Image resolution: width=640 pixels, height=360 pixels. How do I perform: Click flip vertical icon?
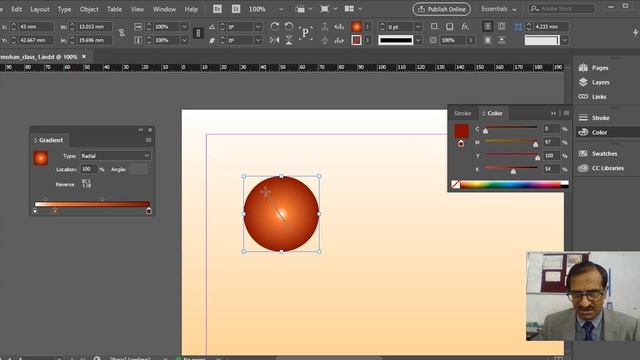point(289,40)
